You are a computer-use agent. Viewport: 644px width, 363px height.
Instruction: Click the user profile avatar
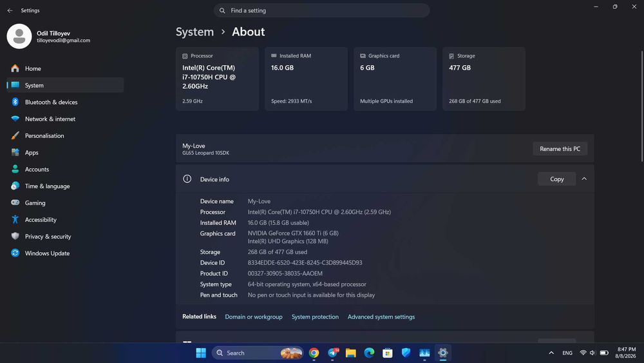tap(19, 36)
